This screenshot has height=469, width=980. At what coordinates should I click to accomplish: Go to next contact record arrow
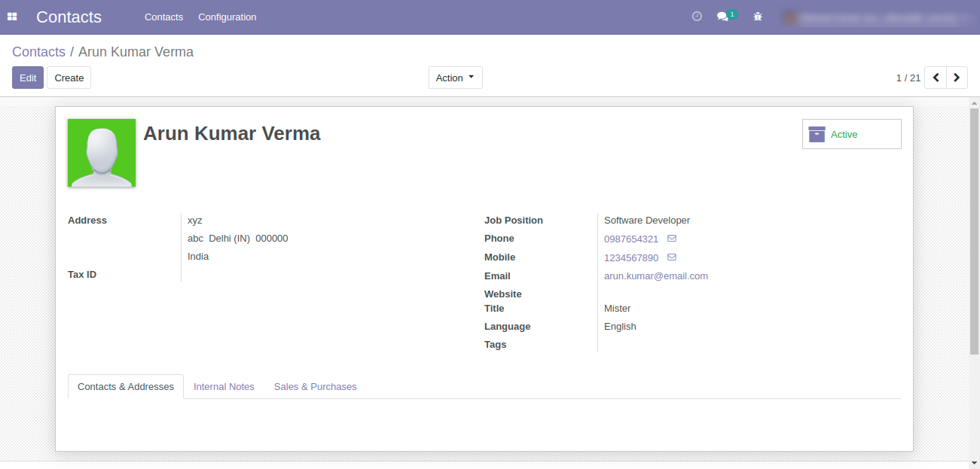coord(957,78)
